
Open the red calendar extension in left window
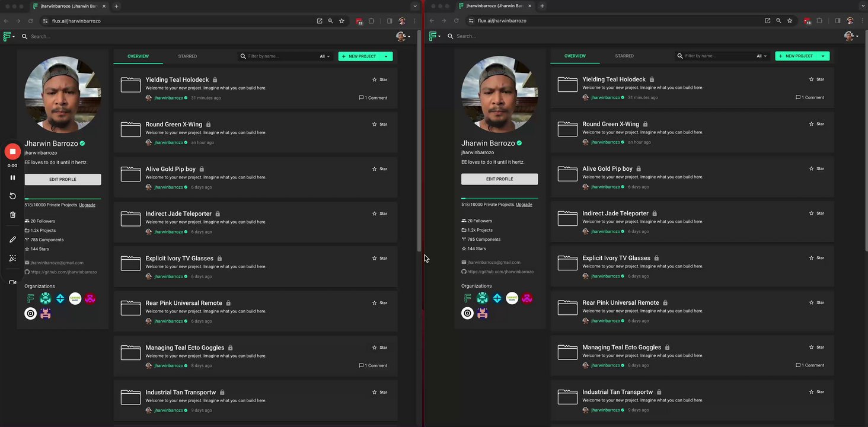[359, 21]
